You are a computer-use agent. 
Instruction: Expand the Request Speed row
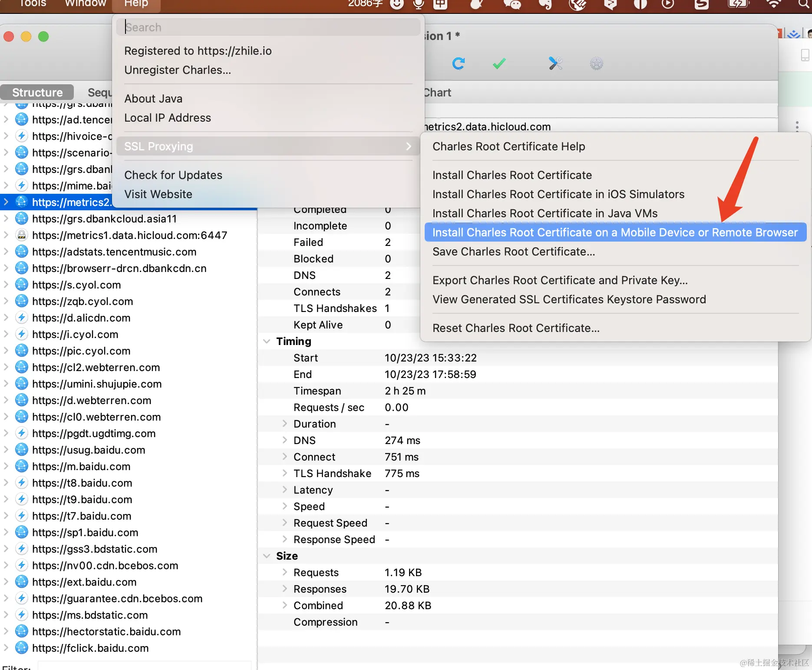click(285, 522)
